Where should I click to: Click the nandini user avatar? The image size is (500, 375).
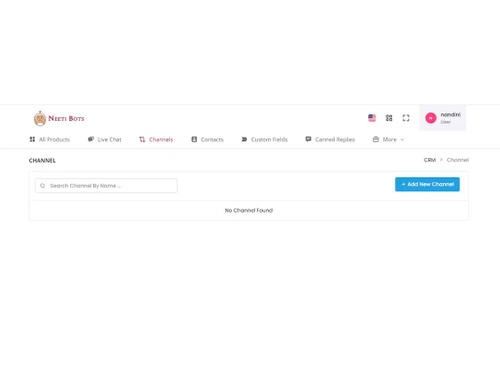(431, 118)
